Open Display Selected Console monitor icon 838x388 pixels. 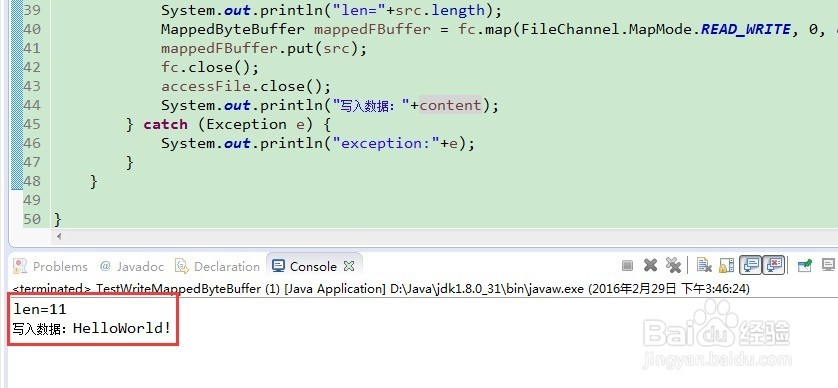point(828,265)
